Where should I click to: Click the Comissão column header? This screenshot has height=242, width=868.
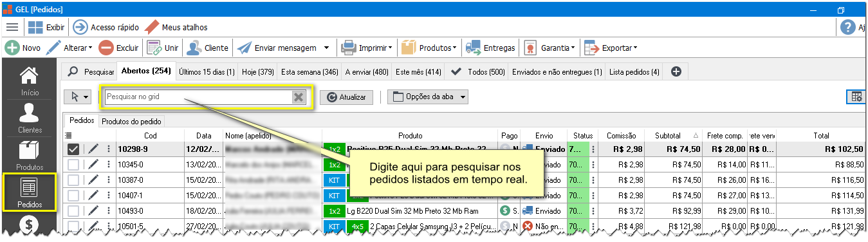click(622, 136)
